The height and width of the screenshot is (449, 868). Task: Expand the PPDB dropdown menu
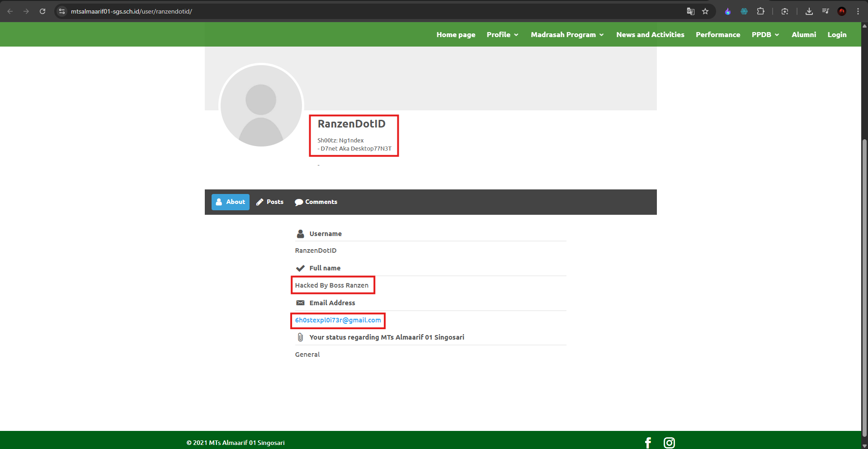(x=765, y=34)
